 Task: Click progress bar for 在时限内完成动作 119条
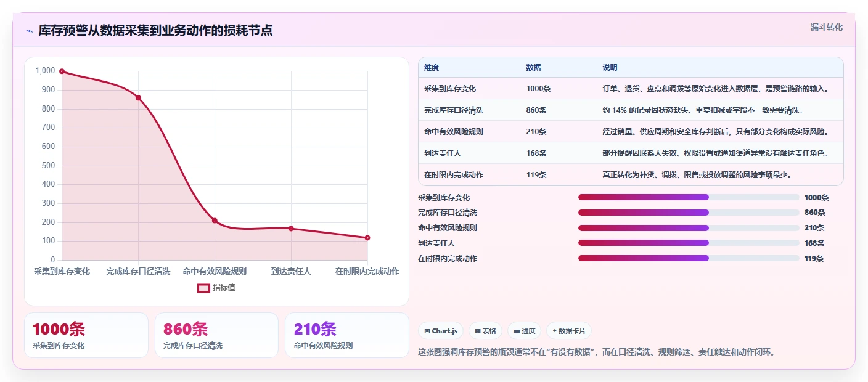[x=689, y=258]
